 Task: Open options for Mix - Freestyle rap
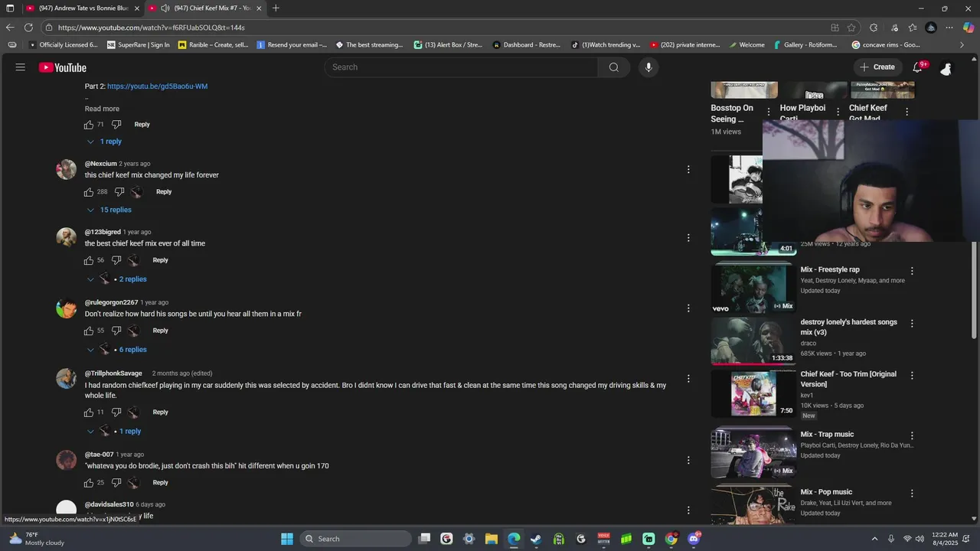[x=912, y=271]
